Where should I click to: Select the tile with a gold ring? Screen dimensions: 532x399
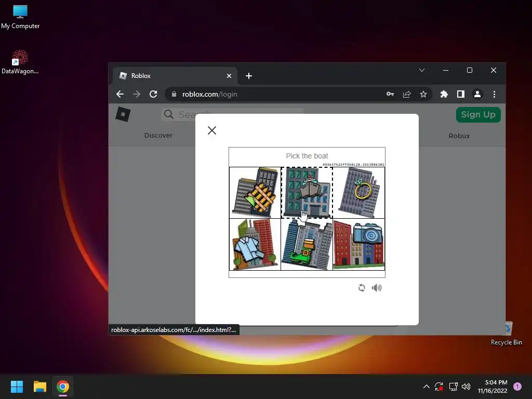point(358,192)
